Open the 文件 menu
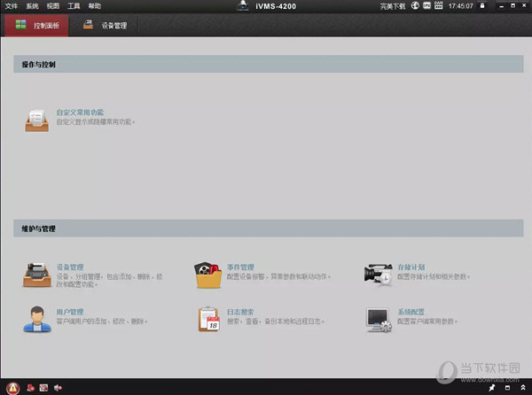The image size is (532, 395). coord(12,6)
